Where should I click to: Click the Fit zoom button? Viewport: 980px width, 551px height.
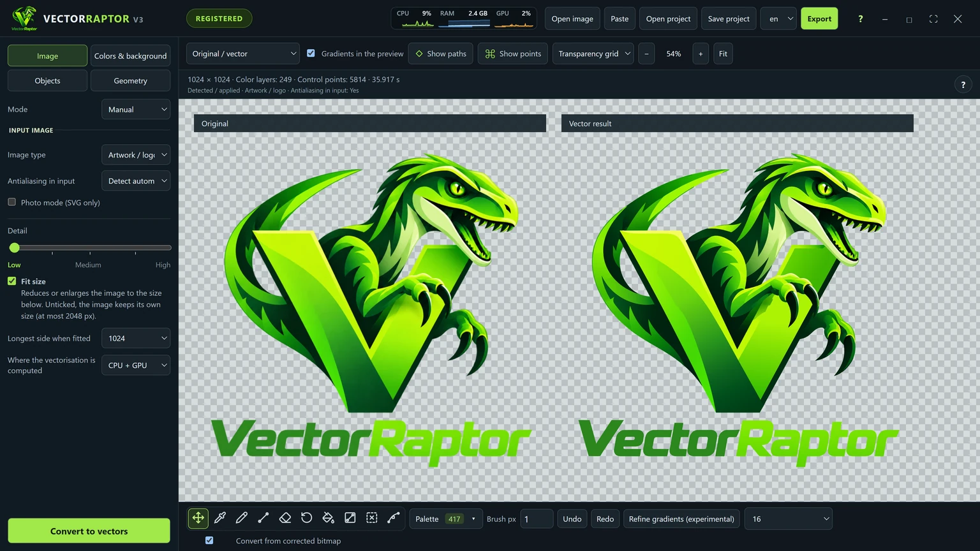pos(723,54)
